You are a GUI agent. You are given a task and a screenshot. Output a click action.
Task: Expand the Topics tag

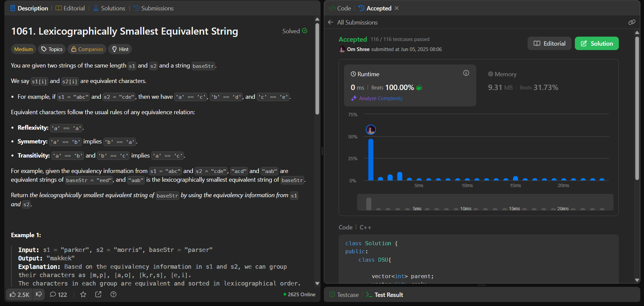(52, 49)
